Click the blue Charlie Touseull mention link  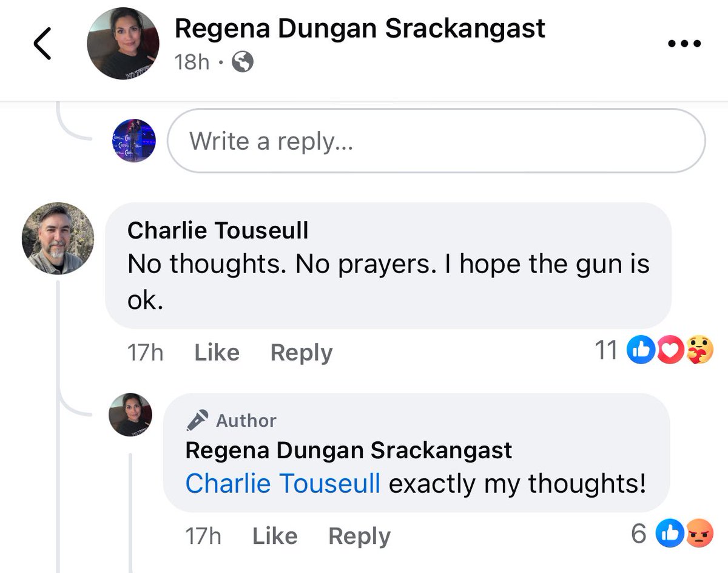pyautogui.click(x=283, y=484)
